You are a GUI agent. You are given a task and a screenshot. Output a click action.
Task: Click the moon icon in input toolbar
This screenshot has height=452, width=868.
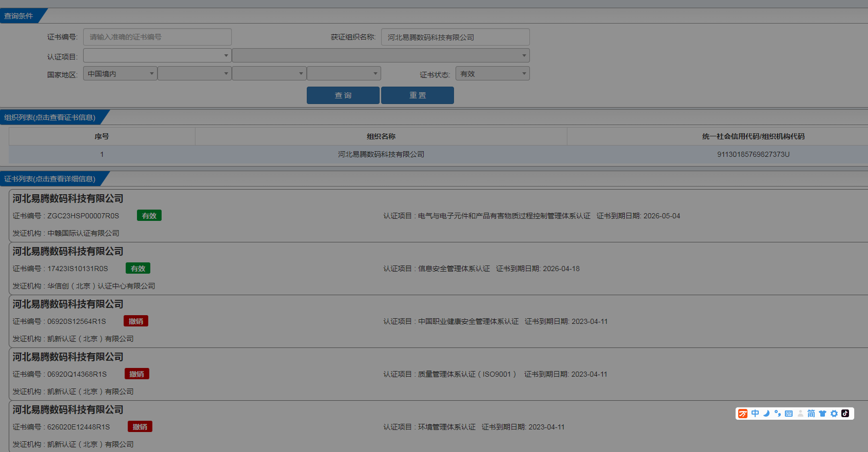(x=766, y=414)
